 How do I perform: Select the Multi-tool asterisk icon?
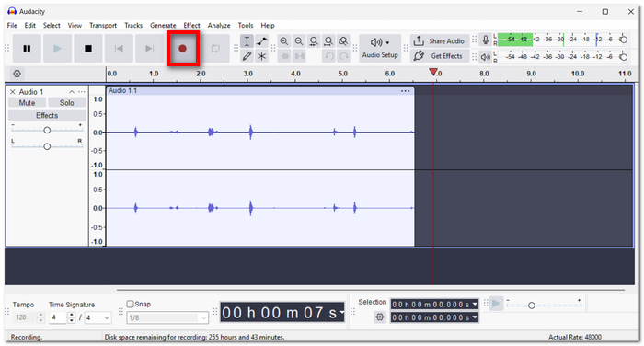(x=261, y=56)
